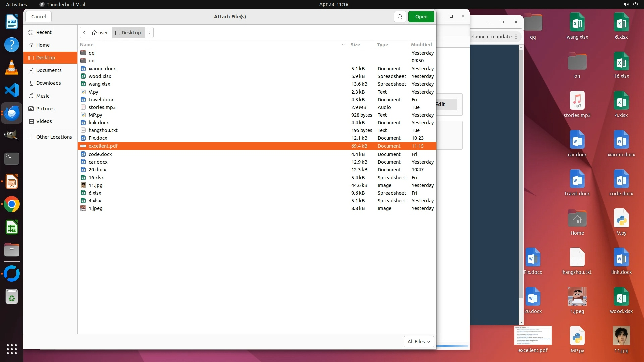Open Google Chrome from the dock
The image size is (644, 362).
point(12,204)
